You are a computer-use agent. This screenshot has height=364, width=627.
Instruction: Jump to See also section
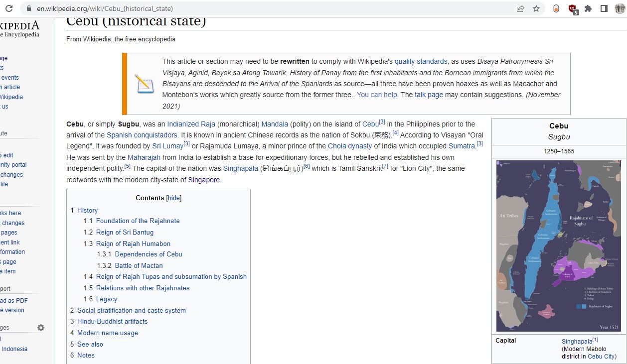tap(90, 345)
